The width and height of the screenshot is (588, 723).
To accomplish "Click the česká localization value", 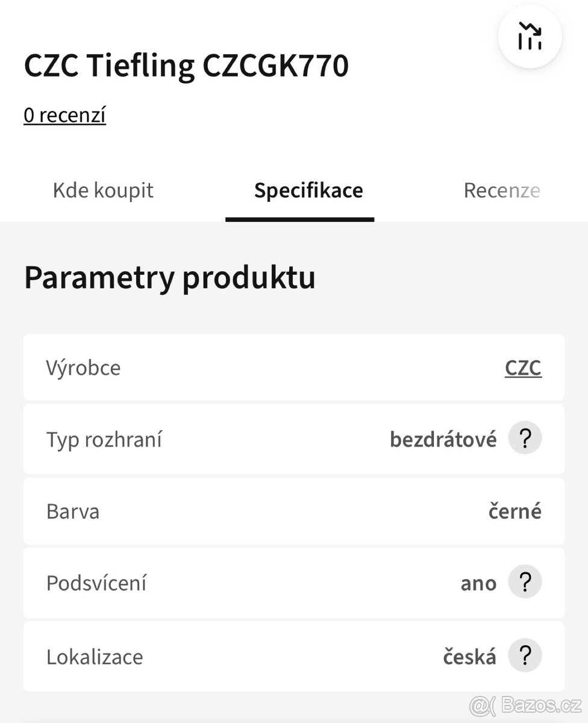I will tap(470, 656).
